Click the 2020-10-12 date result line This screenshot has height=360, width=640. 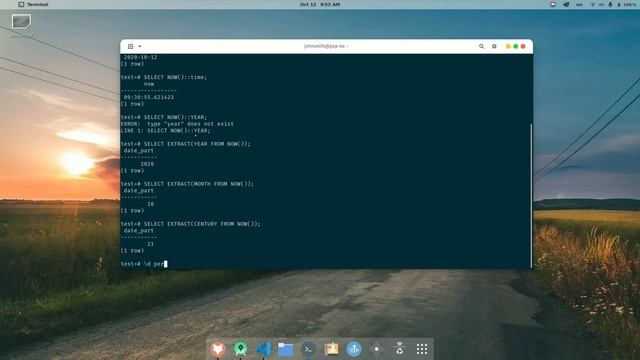coord(140,57)
